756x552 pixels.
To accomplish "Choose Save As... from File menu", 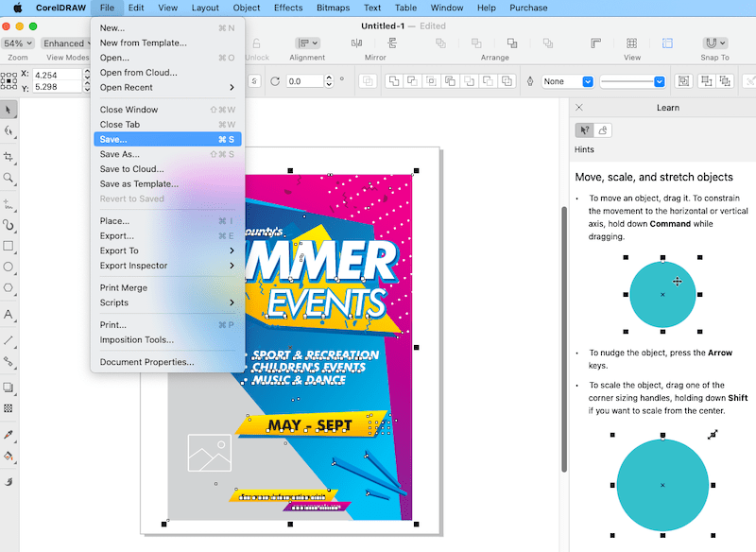I will (x=120, y=154).
